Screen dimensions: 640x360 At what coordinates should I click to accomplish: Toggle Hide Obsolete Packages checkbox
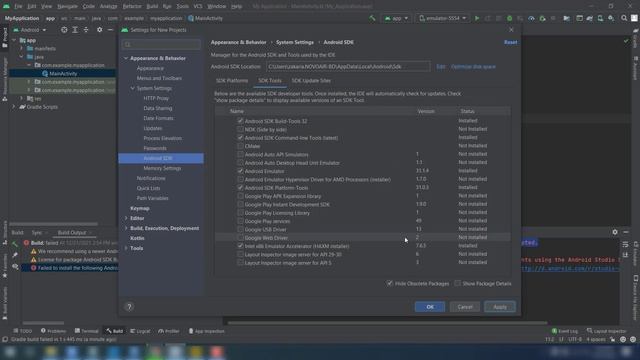(x=389, y=283)
